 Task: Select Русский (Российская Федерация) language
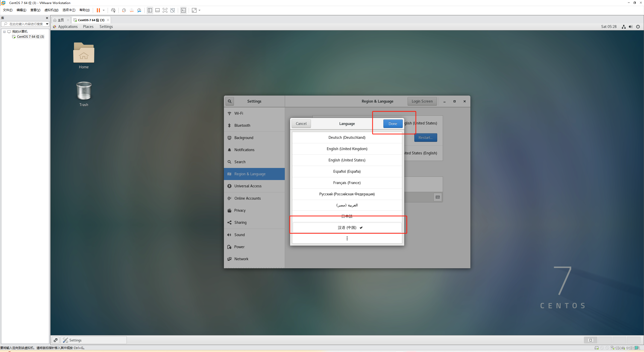click(x=347, y=194)
